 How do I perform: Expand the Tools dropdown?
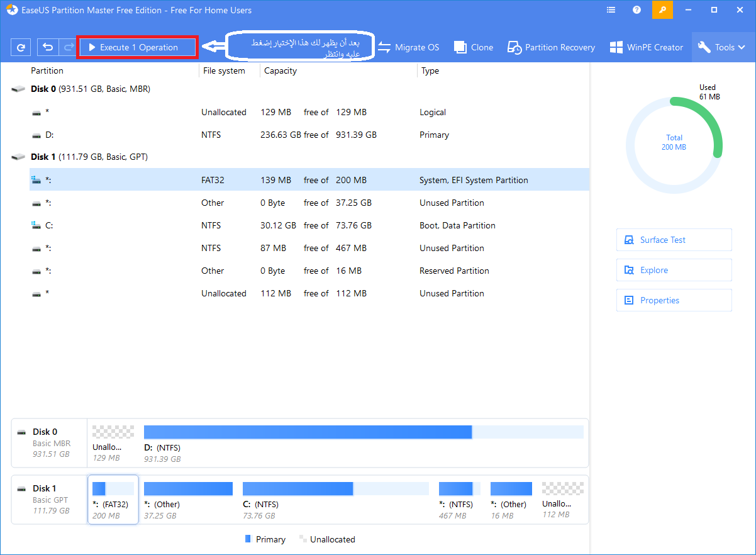click(723, 47)
